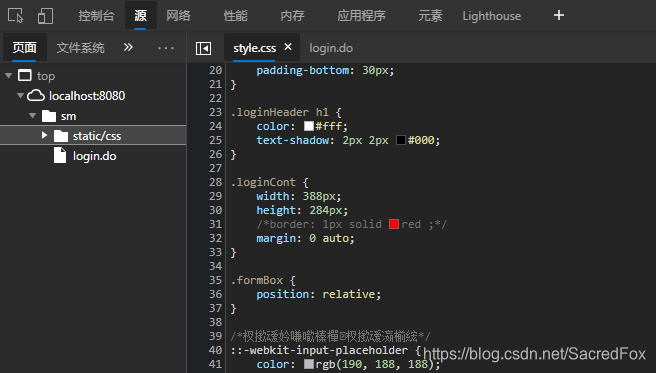Open the gray rgb(190, 188, 188) swatch

309,364
